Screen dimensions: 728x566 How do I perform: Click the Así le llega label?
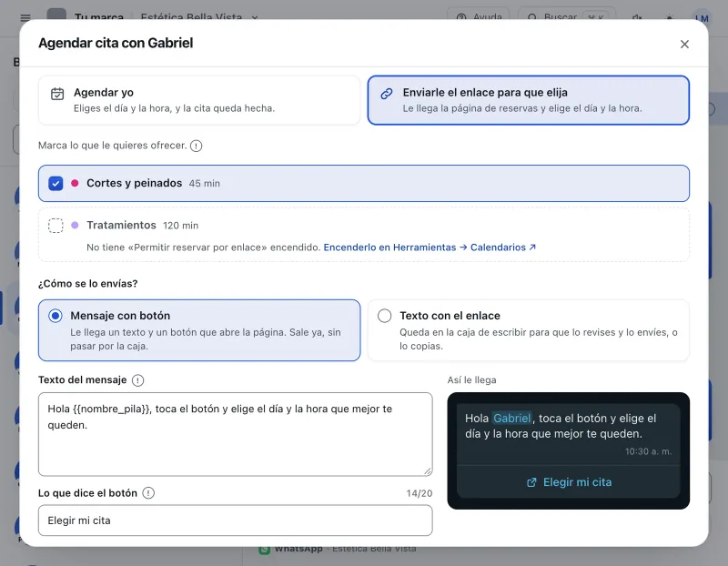pyautogui.click(x=471, y=380)
